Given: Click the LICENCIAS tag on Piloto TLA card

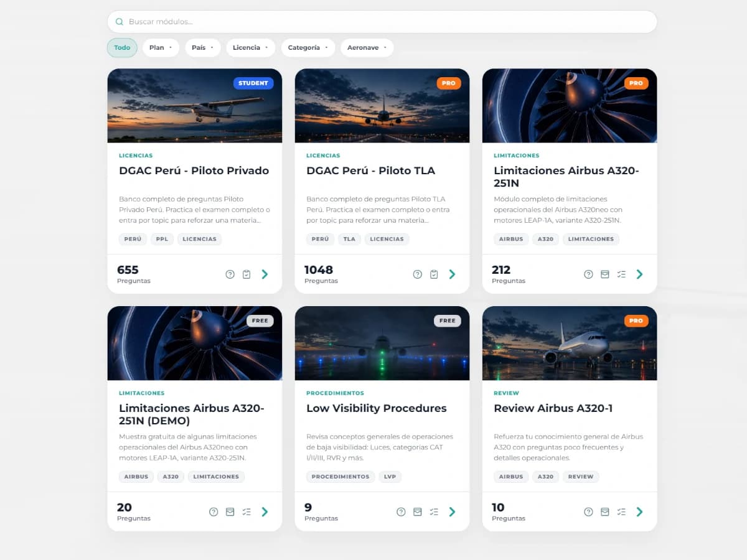Looking at the screenshot, I should 387,239.
